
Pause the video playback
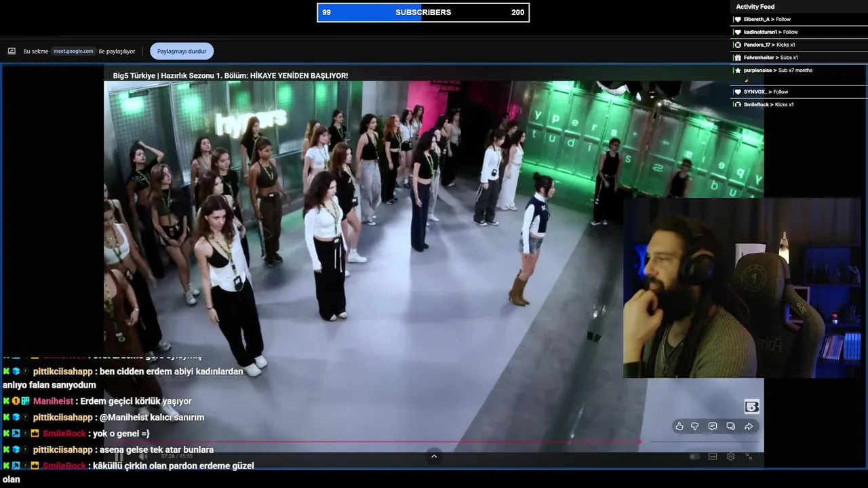click(119, 456)
